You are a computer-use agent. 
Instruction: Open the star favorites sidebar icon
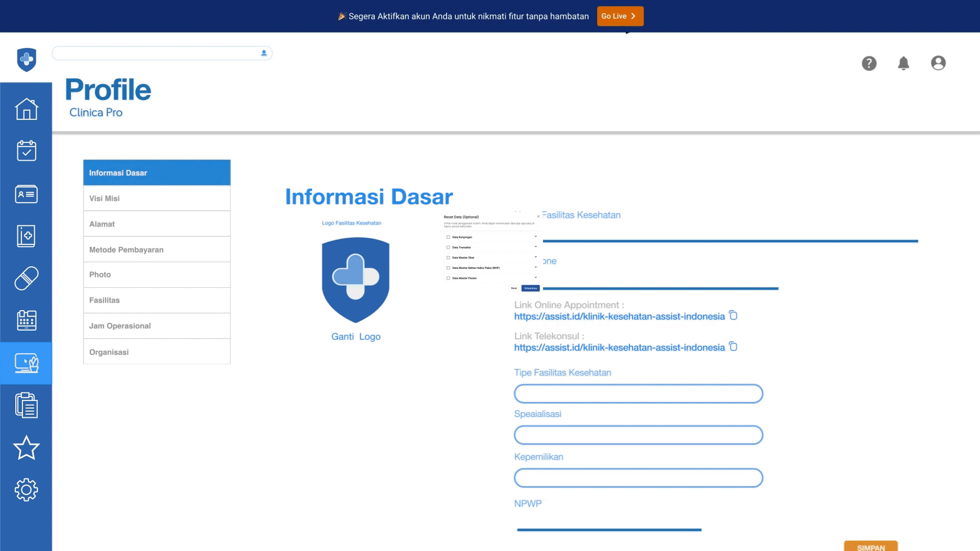pos(27,448)
